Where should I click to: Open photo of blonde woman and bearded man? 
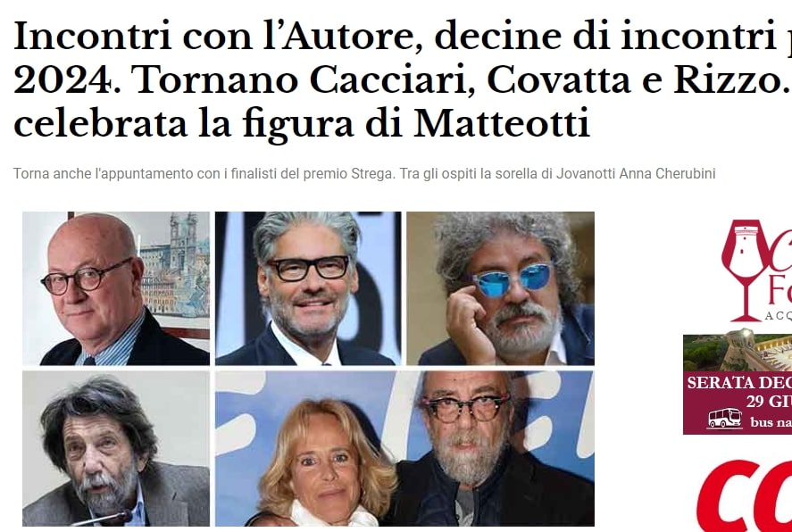tap(404, 449)
